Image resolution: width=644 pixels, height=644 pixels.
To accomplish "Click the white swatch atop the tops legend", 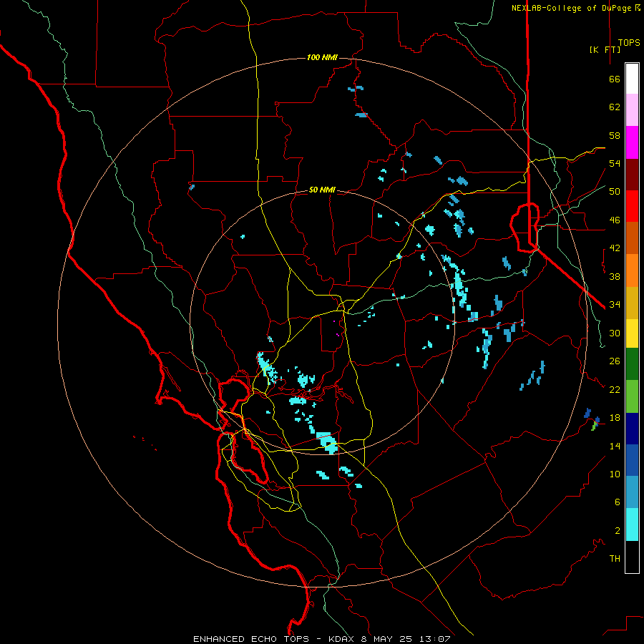I will click(632, 79).
